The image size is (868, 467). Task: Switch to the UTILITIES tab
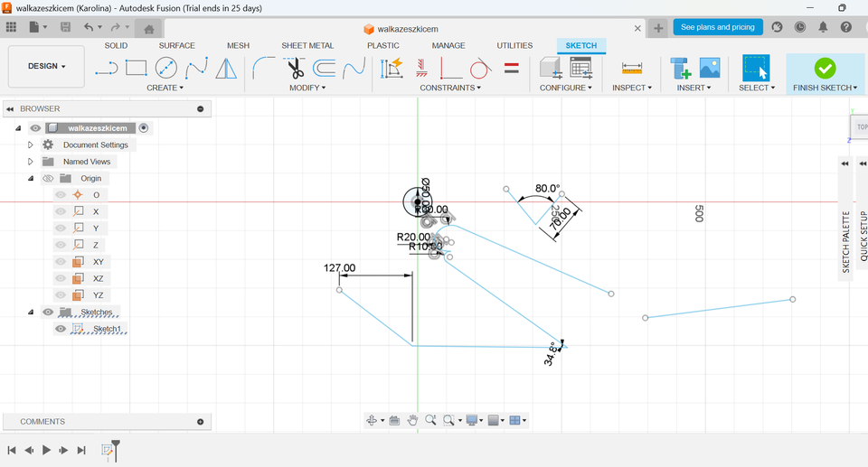514,45
